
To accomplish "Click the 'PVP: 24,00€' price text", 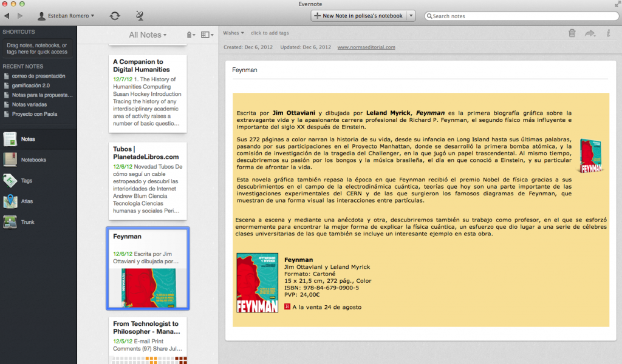I will point(302,295).
